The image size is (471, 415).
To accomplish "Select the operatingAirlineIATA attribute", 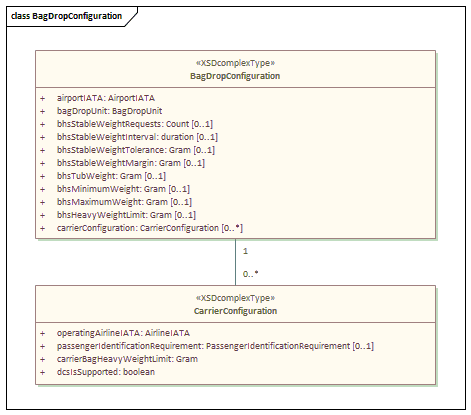I will [x=123, y=333].
